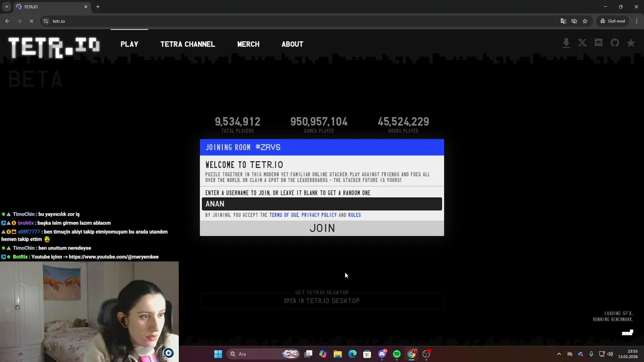Open the tab search dropdown arrow

click(x=6, y=7)
